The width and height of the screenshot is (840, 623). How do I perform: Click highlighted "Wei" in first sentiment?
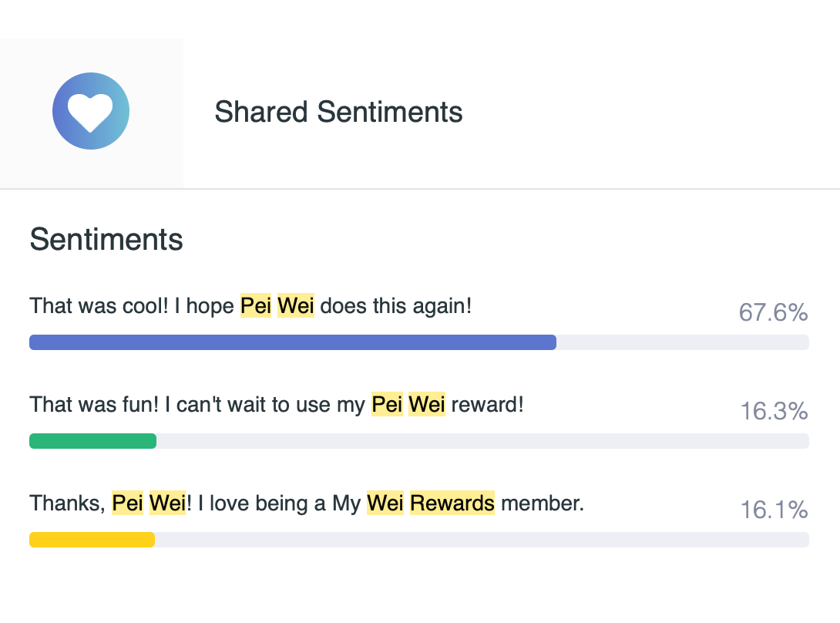[x=296, y=306]
